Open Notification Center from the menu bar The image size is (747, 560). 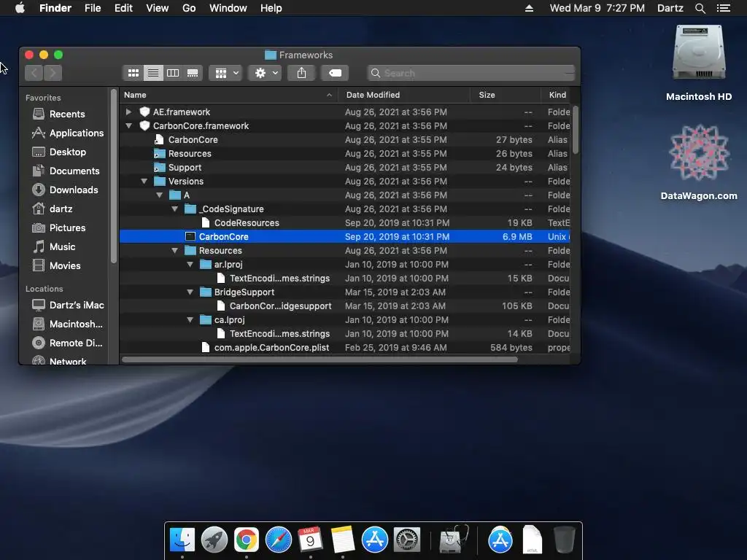coord(724,8)
